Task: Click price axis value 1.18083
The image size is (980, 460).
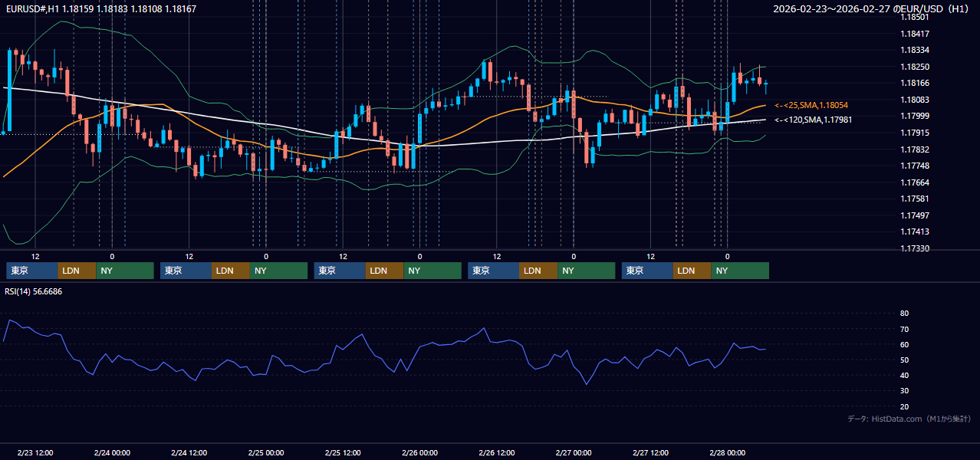Action: coord(914,100)
